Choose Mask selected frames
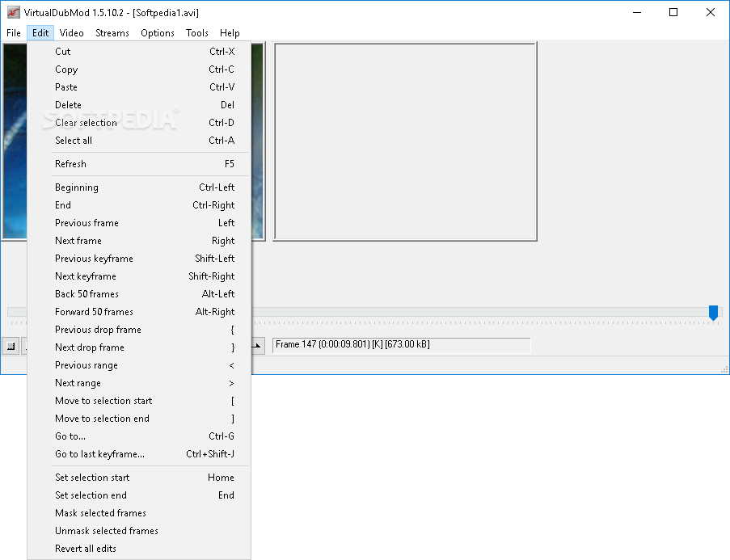 (139, 513)
